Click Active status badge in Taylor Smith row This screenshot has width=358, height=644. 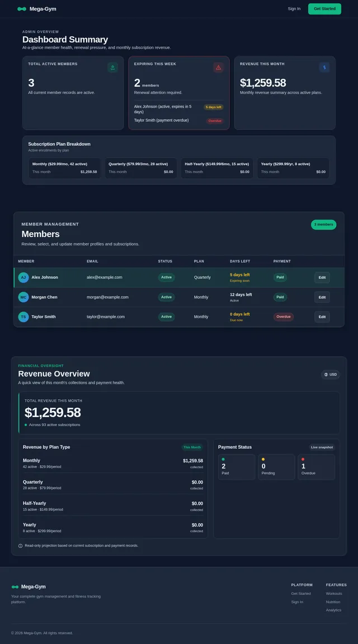pyautogui.click(x=167, y=316)
